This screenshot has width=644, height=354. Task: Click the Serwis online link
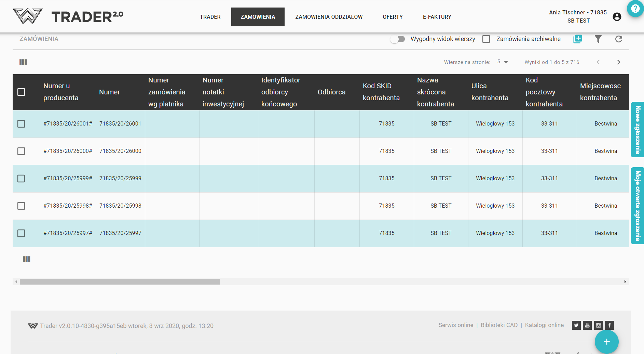[x=456, y=325]
